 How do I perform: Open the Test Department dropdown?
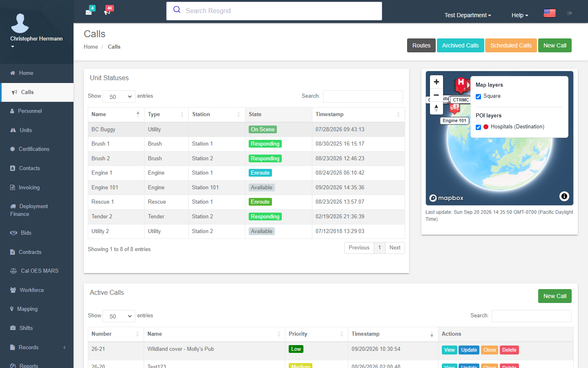coord(468,15)
